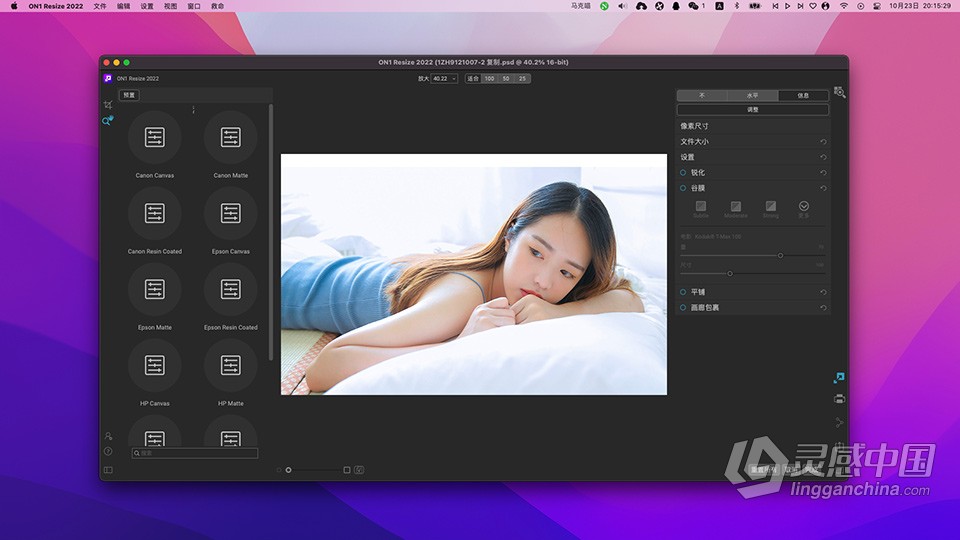This screenshot has width=960, height=540.
Task: Click the grain 尺寸 slider handle
Action: tap(730, 274)
